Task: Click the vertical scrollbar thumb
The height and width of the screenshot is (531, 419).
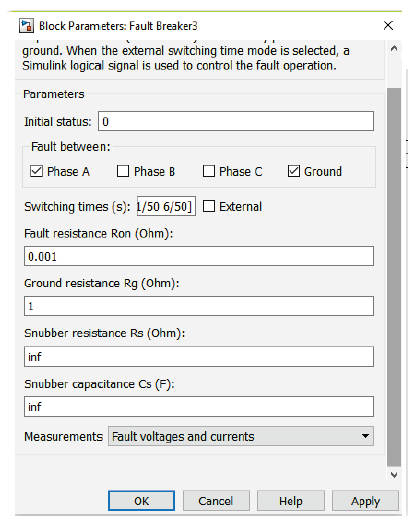Action: coord(394,277)
